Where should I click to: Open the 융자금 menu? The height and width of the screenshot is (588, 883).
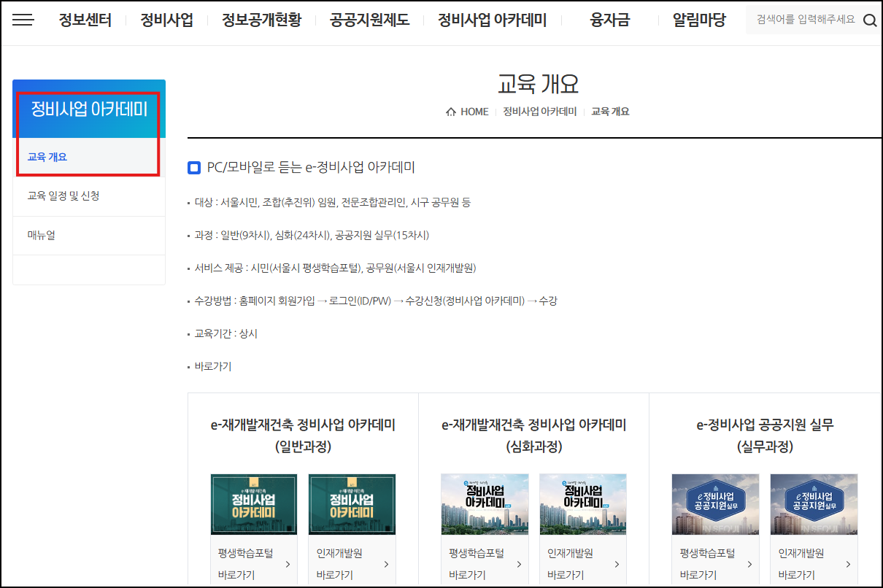(609, 20)
